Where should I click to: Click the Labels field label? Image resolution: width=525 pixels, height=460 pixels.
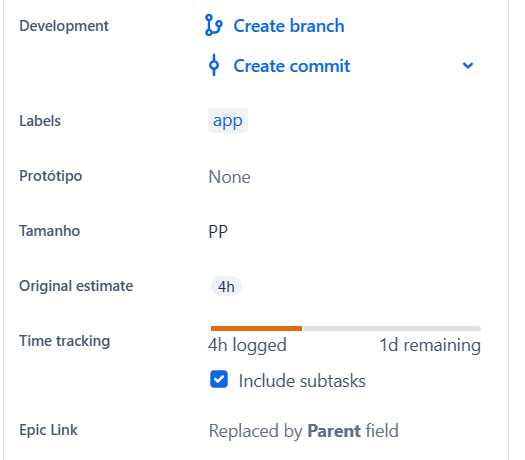pos(40,121)
